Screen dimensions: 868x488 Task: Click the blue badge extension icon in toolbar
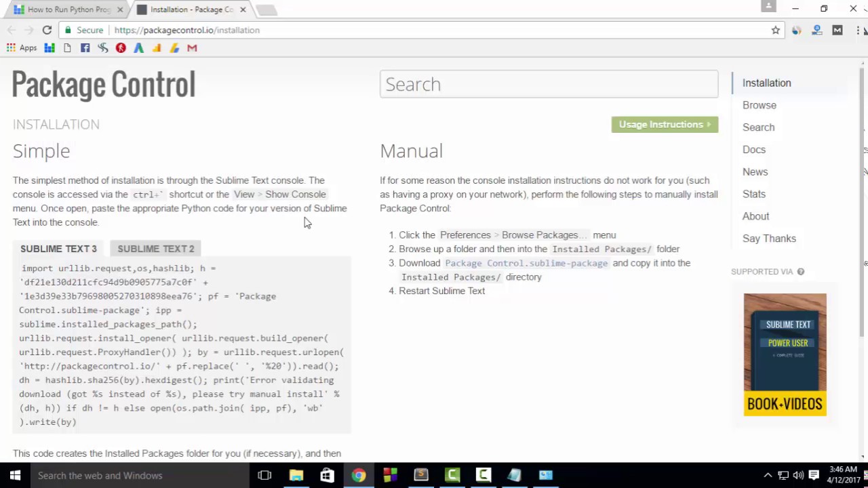pyautogui.click(x=817, y=30)
